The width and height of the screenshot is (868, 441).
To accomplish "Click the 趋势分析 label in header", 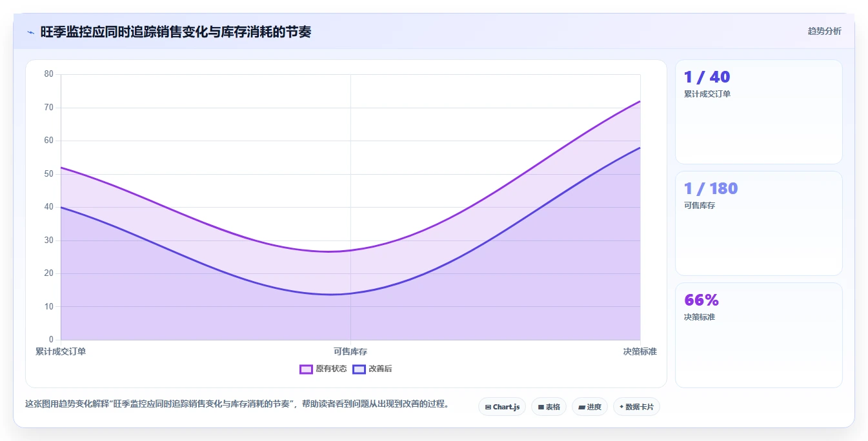I will [x=824, y=31].
